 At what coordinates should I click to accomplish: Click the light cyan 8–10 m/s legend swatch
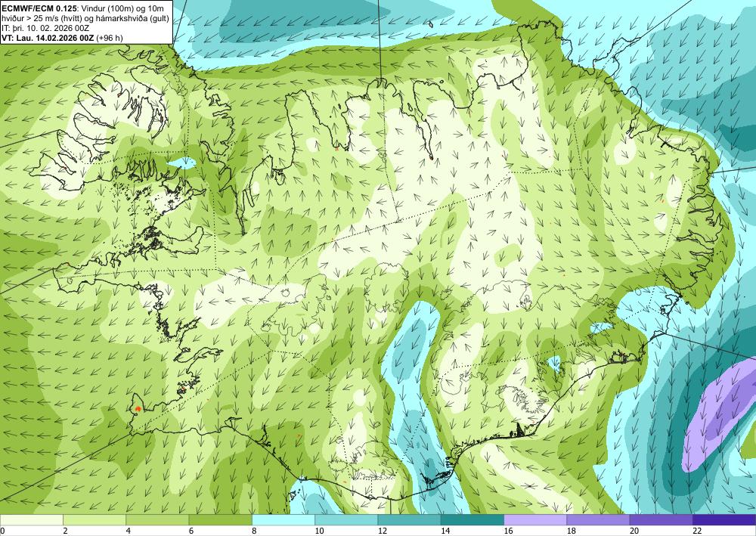pos(283,520)
